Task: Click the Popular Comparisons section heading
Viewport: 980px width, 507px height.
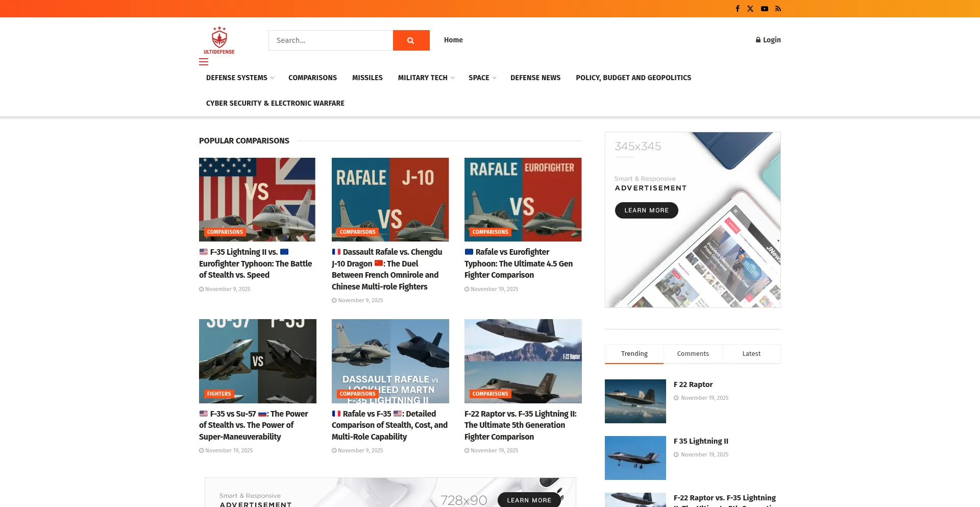Action: [244, 141]
